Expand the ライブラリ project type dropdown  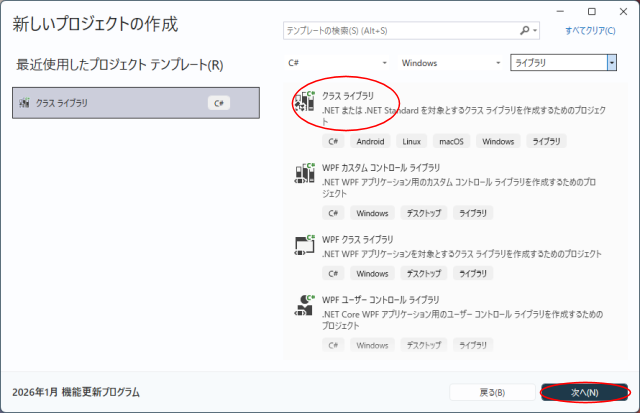point(611,63)
